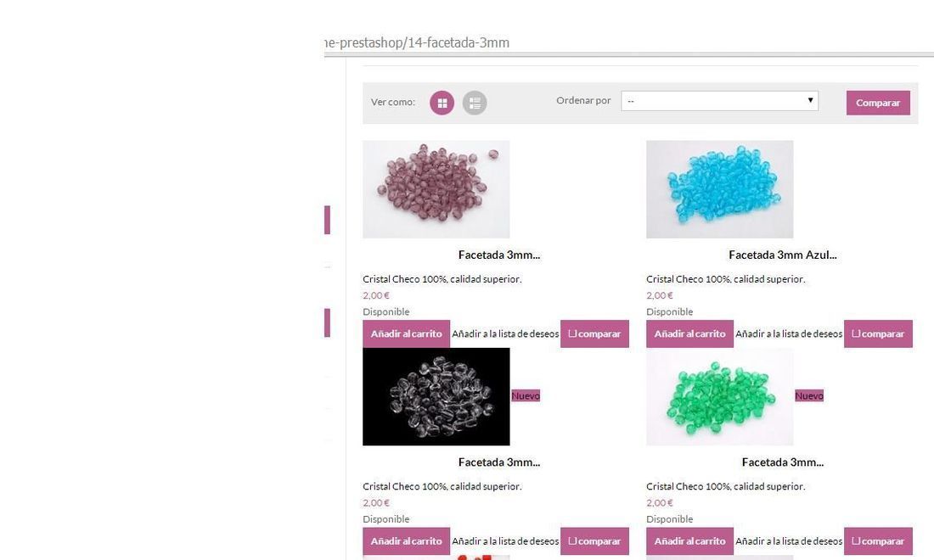
Task: Open blue faceted beads thumbnail
Action: (x=719, y=189)
